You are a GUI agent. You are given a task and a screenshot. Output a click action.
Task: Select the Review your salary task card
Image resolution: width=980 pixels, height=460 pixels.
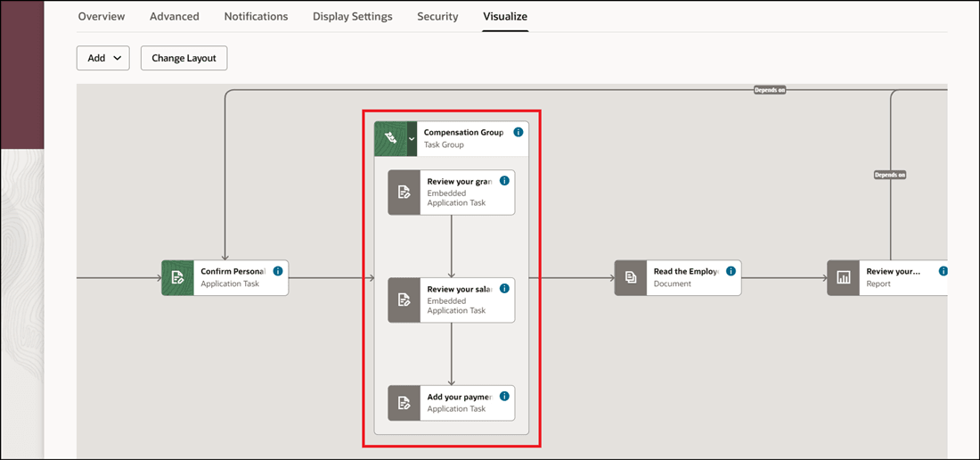pos(458,300)
